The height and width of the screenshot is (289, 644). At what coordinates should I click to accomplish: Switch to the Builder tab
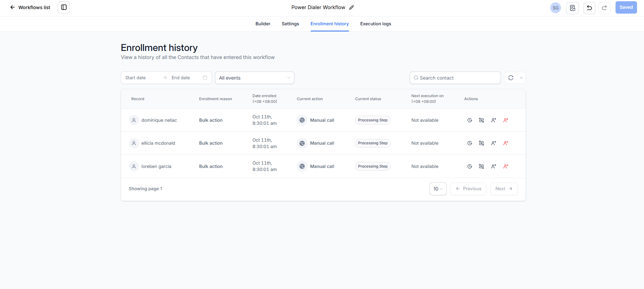point(263,24)
